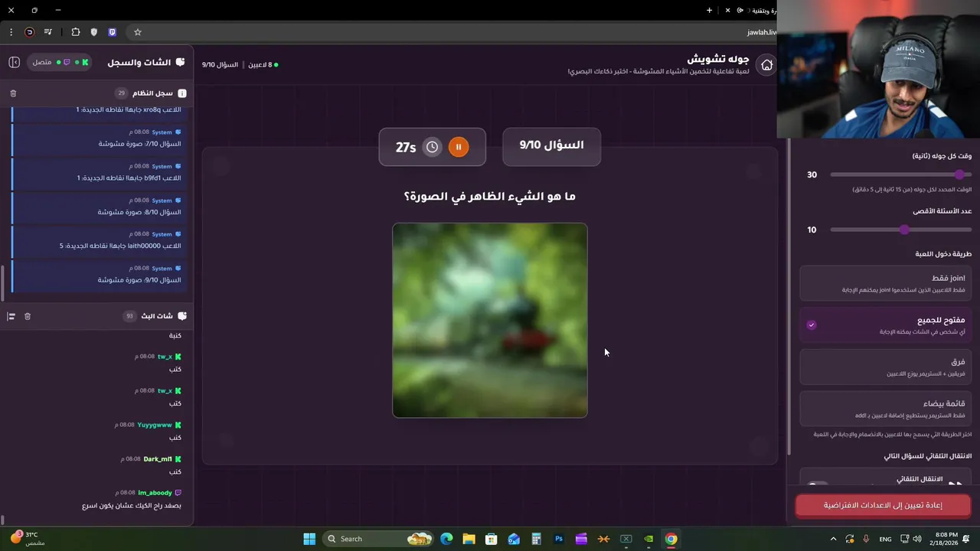Click the clock icon next to 27s
This screenshot has height=551, width=980.
pos(433,147)
